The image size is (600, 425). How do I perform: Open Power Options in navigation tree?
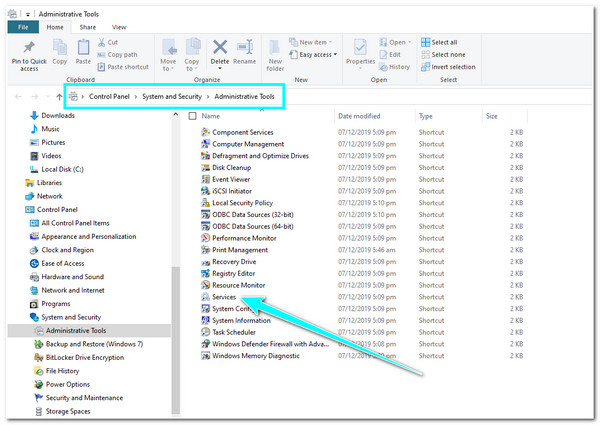click(x=68, y=384)
